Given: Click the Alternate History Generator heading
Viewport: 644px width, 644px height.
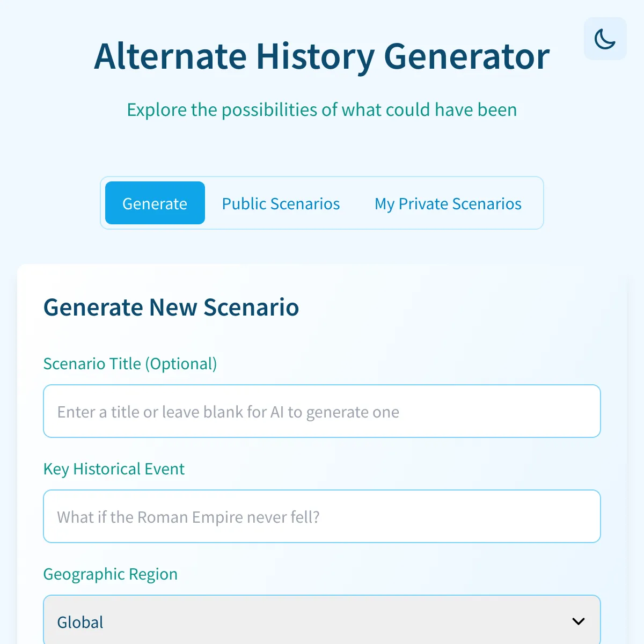Looking at the screenshot, I should coord(322,56).
